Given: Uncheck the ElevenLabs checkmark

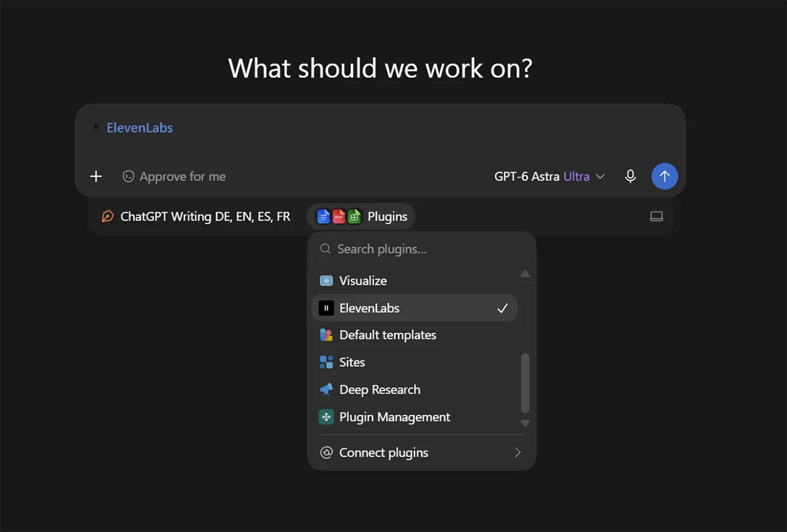Looking at the screenshot, I should (x=502, y=308).
